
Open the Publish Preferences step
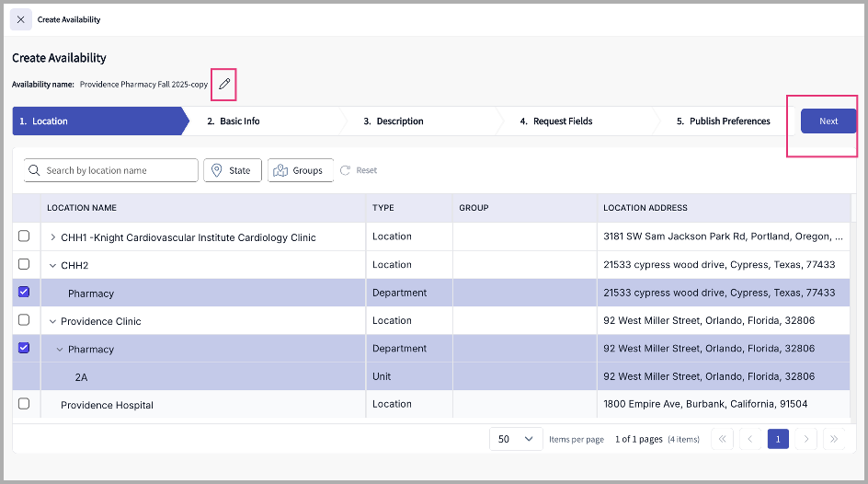pos(723,121)
